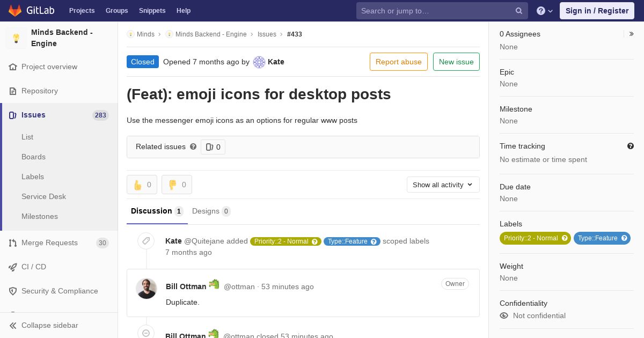Click the Project overview house icon

(13, 67)
